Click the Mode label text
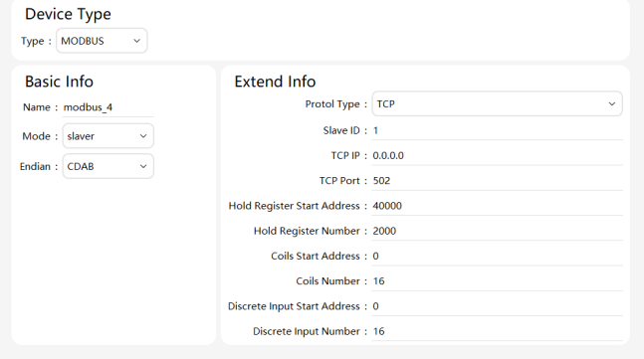This screenshot has height=359, width=644. (36, 136)
